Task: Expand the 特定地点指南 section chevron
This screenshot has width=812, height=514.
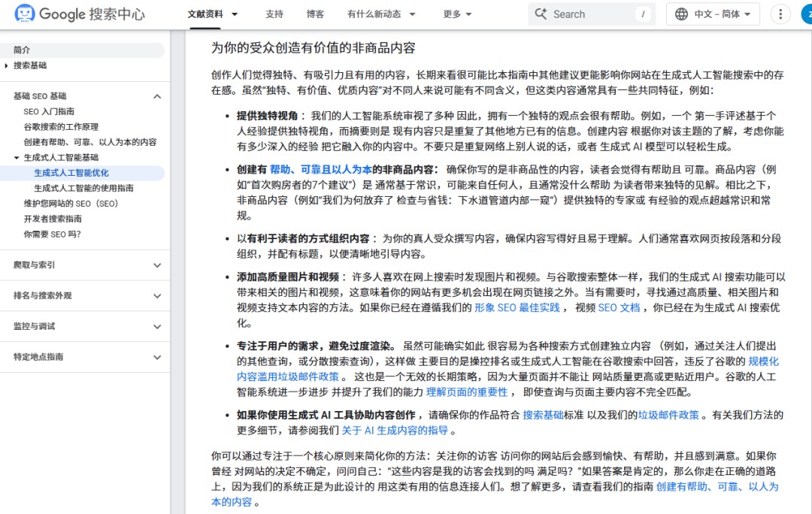Action: pyautogui.click(x=157, y=357)
